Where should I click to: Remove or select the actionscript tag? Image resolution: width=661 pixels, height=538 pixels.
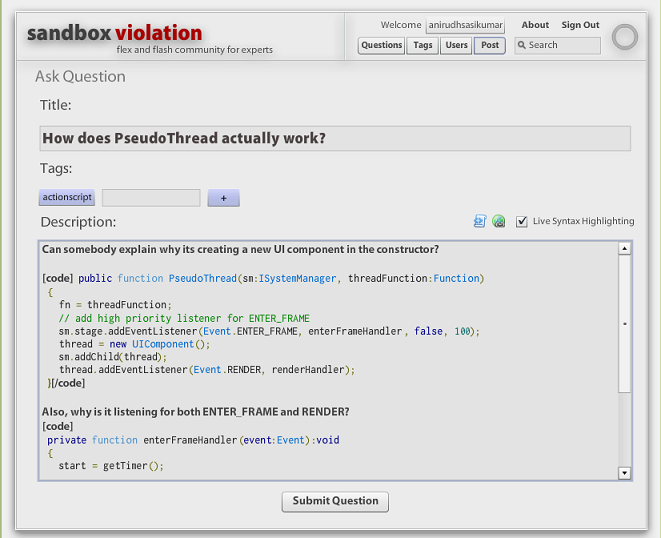(x=67, y=197)
